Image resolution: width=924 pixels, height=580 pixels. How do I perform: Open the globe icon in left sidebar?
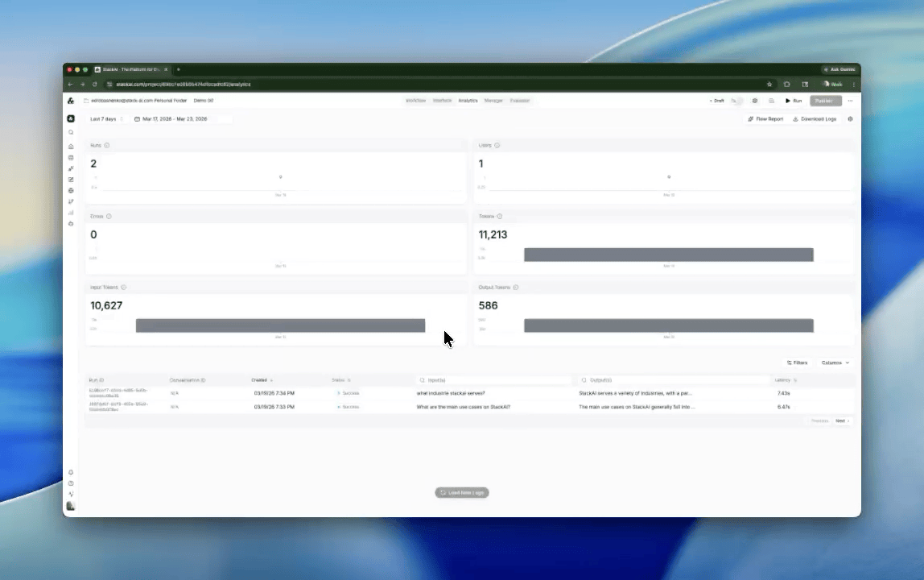(x=71, y=191)
